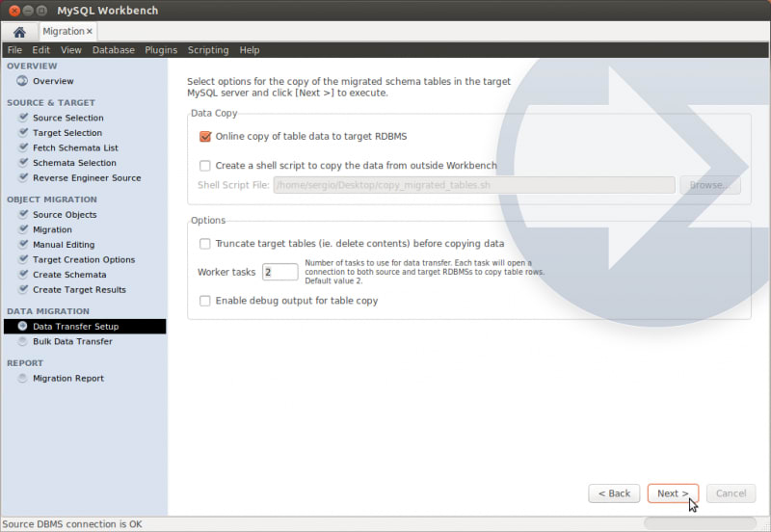
Task: Click the Manual Editing checkmark icon
Action: tap(23, 244)
